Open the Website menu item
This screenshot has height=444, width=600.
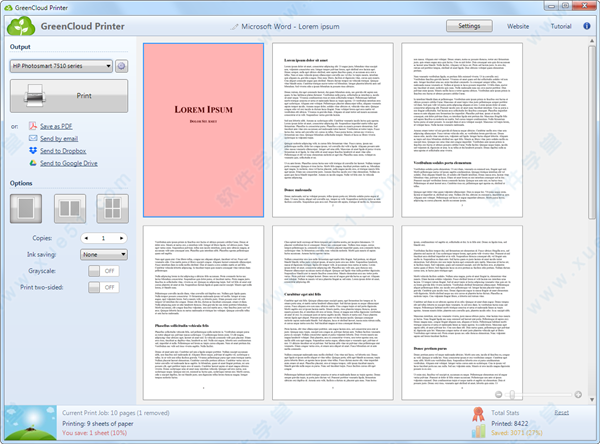tap(518, 25)
